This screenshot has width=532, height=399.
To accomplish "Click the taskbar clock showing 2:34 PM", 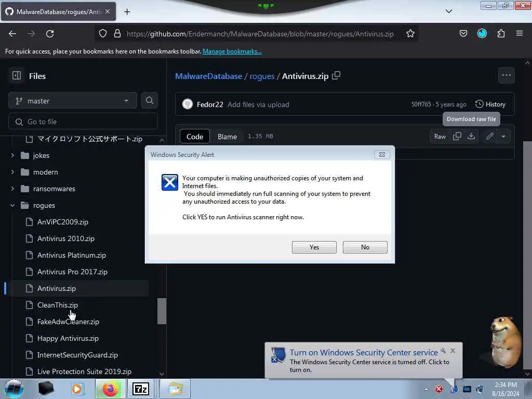I will 506,389.
